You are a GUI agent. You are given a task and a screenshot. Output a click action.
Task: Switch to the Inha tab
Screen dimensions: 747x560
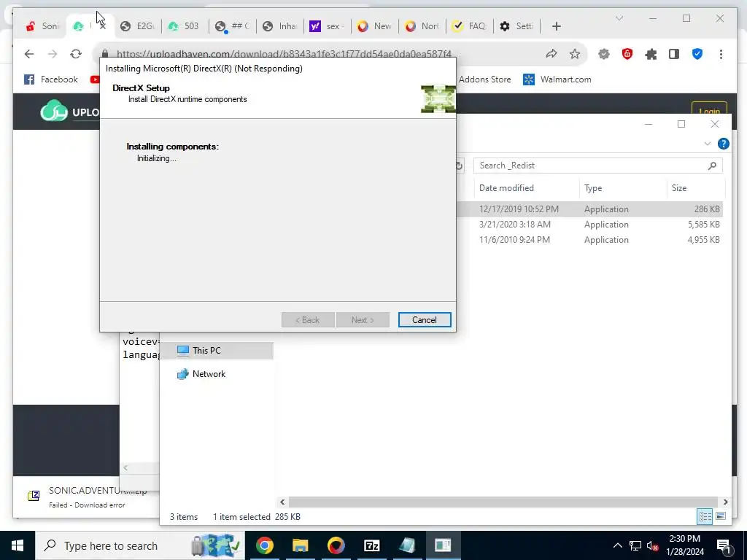point(279,26)
